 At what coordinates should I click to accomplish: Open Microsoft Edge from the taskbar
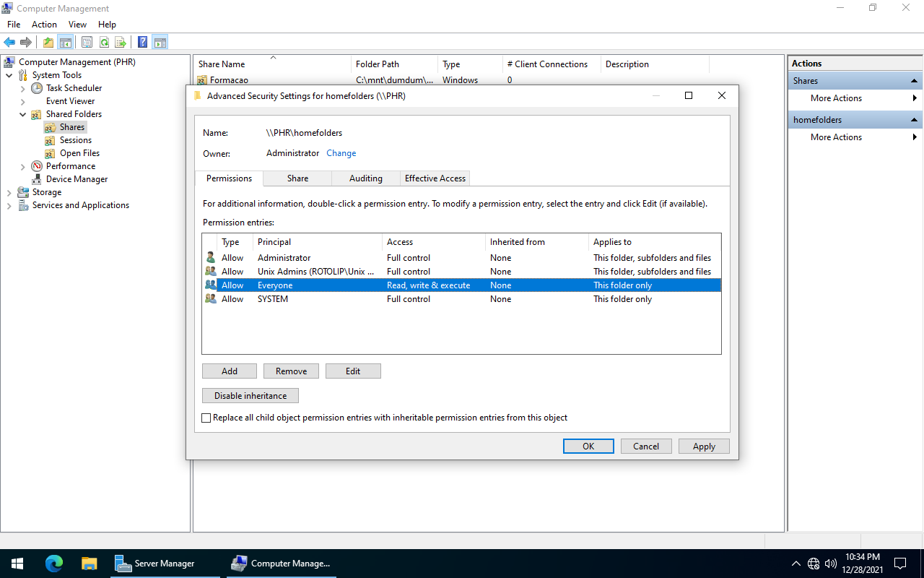(x=54, y=564)
